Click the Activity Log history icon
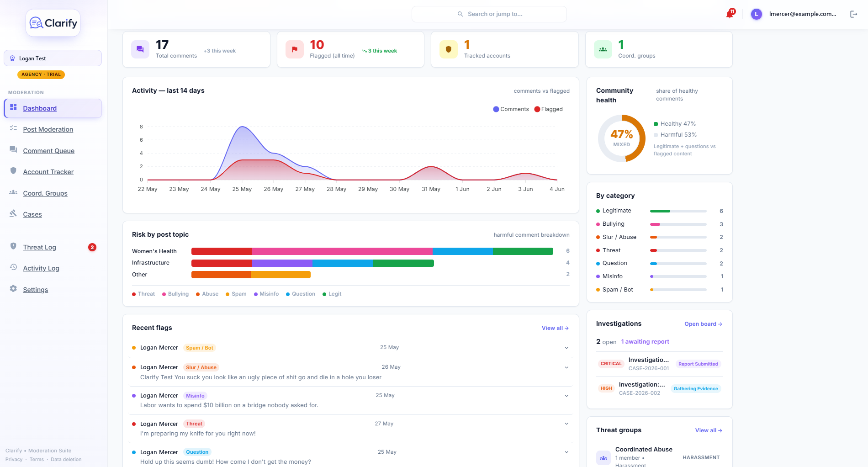Screen dimensions: 868x467 pos(13,267)
